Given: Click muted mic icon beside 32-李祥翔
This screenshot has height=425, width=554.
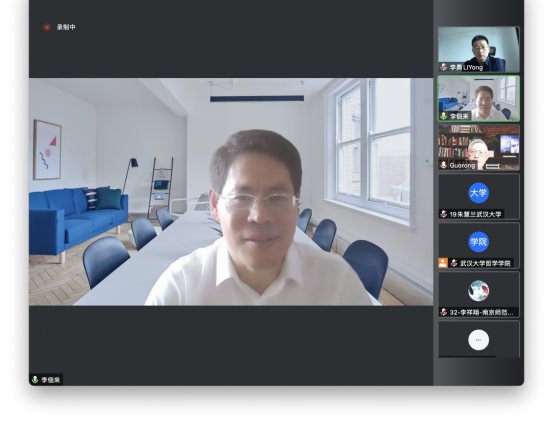Looking at the screenshot, I should coord(444,312).
